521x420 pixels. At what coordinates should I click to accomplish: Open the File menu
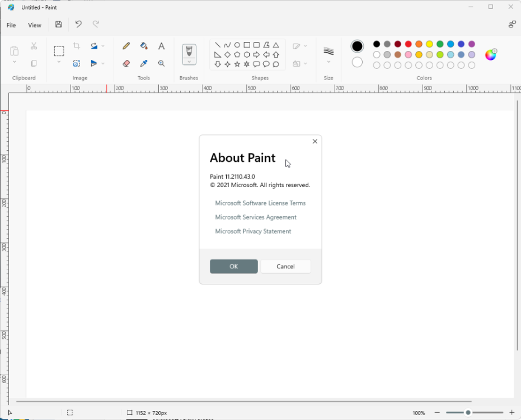pos(11,25)
